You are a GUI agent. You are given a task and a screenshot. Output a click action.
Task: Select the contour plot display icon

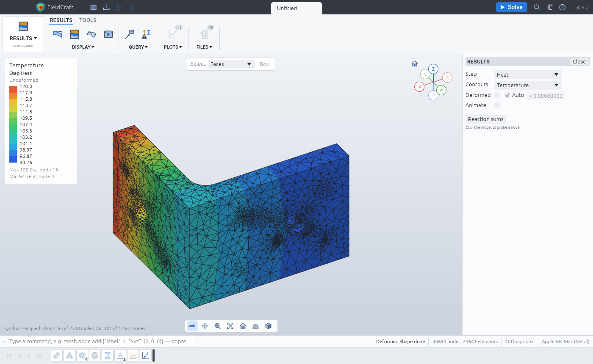pos(75,34)
